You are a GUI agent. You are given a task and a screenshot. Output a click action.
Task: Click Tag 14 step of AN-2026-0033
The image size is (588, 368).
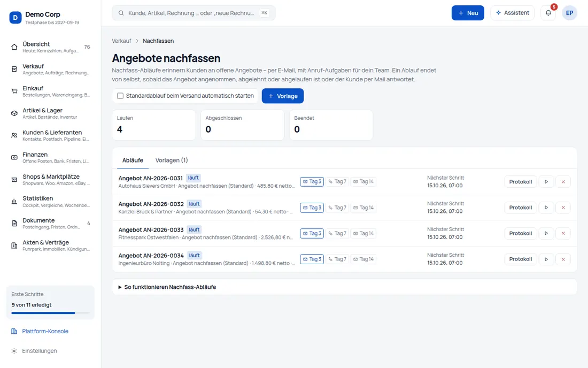pyautogui.click(x=363, y=233)
